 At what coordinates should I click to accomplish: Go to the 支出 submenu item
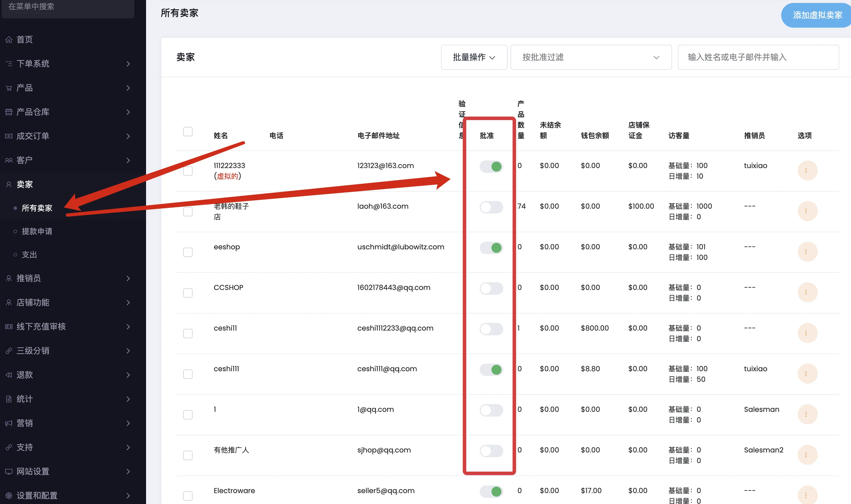(29, 255)
